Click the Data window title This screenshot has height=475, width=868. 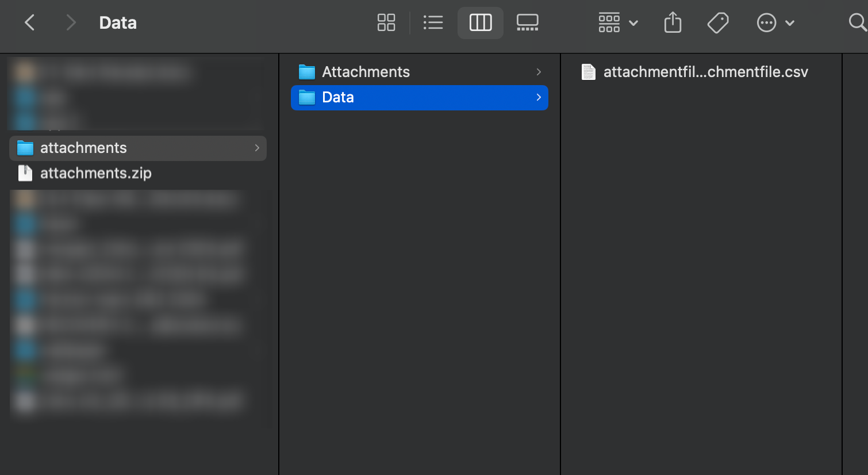118,23
